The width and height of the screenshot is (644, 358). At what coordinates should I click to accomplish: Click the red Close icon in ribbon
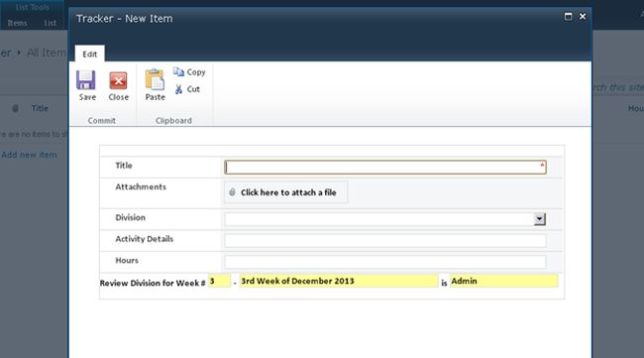(x=118, y=80)
